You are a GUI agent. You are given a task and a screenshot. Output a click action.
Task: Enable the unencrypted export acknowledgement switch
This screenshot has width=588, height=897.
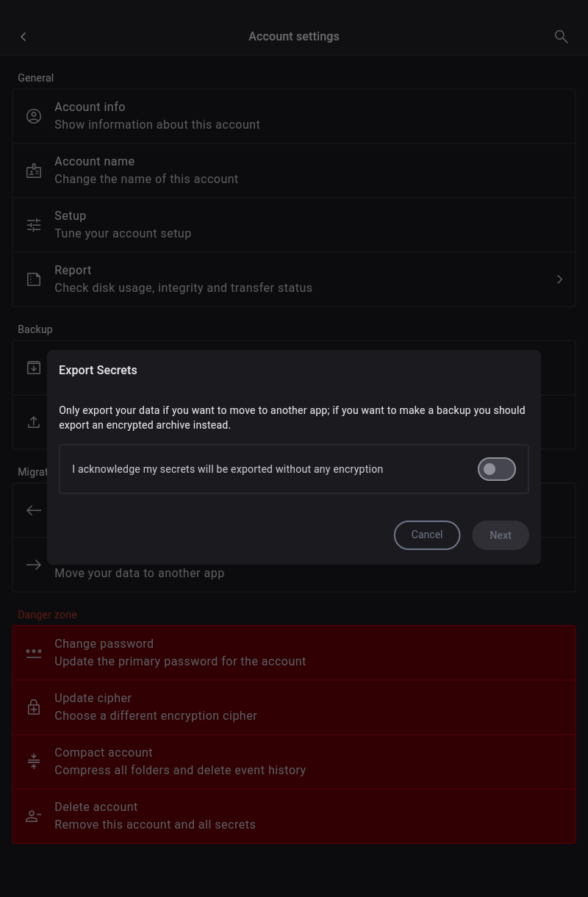coord(496,469)
